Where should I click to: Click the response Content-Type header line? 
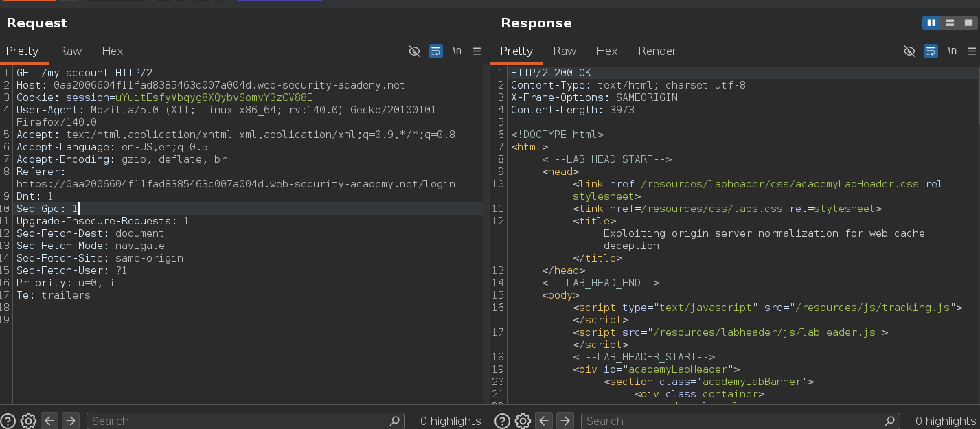tap(628, 85)
